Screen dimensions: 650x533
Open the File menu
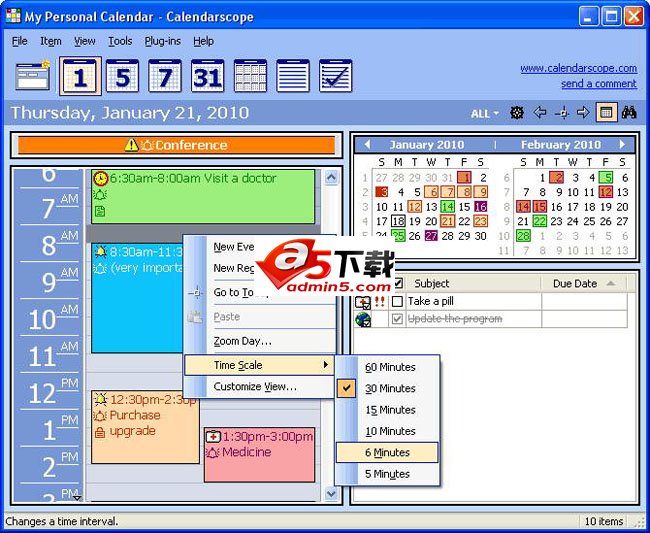pyautogui.click(x=19, y=41)
